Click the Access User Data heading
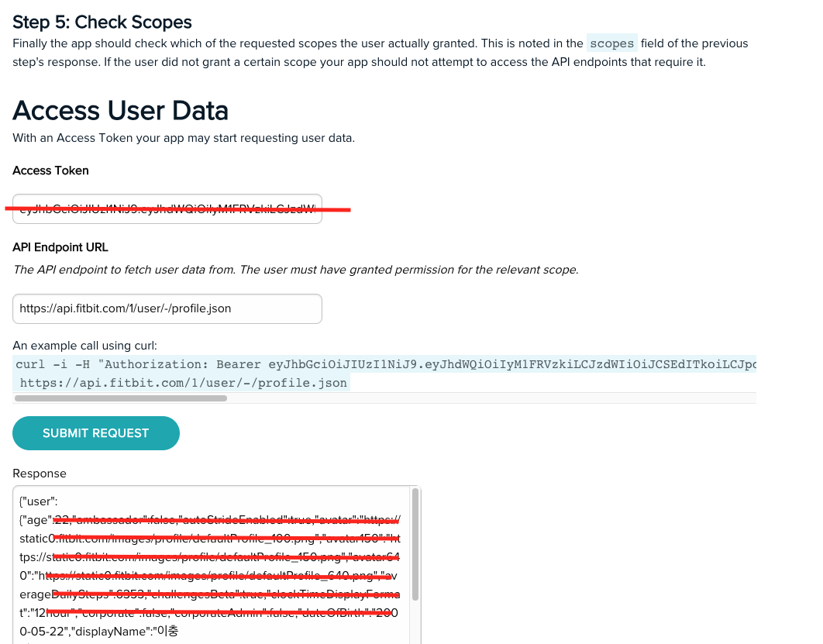 (120, 110)
